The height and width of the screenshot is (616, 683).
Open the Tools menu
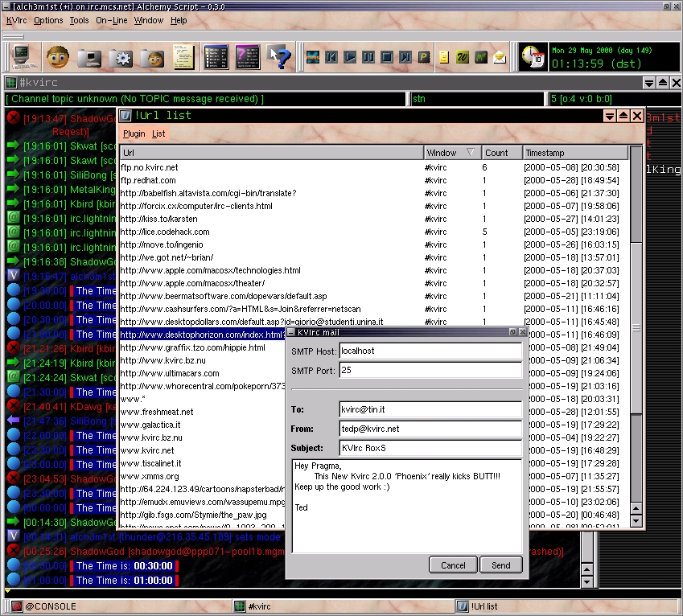coord(79,20)
